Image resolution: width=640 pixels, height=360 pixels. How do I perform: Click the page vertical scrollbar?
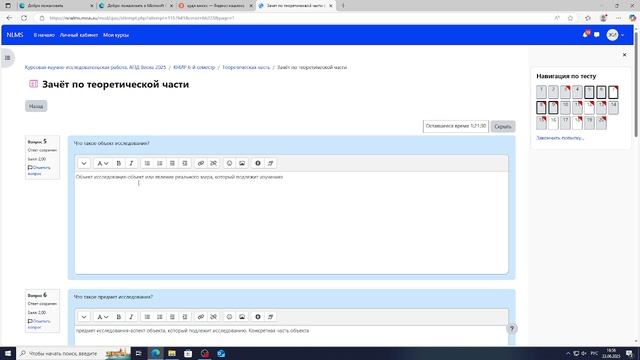point(636,84)
